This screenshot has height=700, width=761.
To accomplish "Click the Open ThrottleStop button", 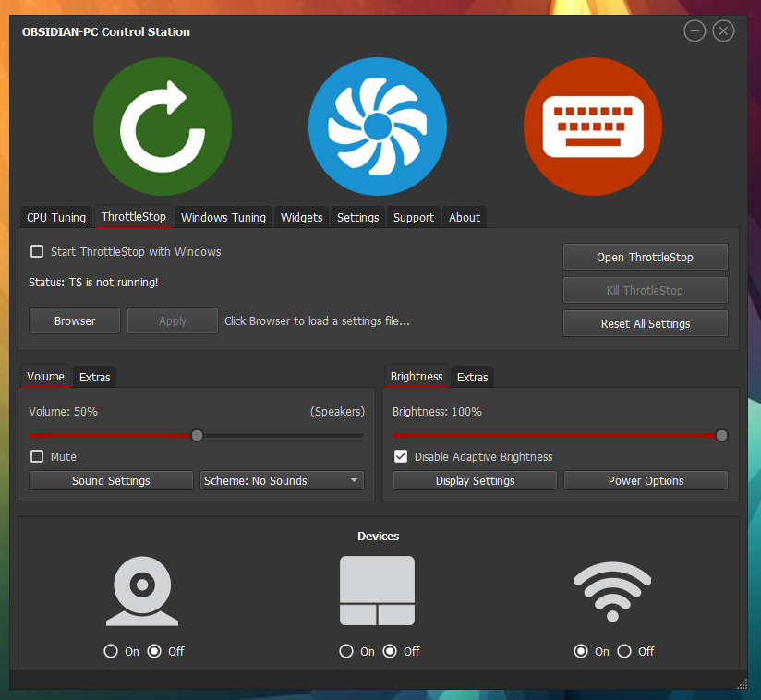I will coord(645,257).
